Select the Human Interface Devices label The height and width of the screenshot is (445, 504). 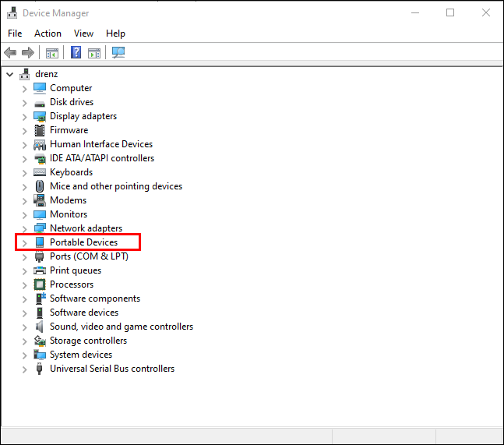click(101, 144)
